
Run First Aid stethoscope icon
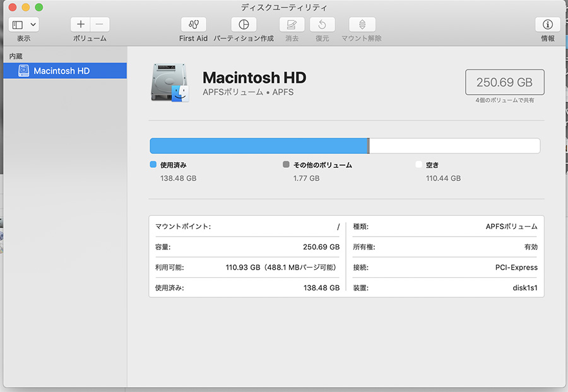tap(194, 25)
